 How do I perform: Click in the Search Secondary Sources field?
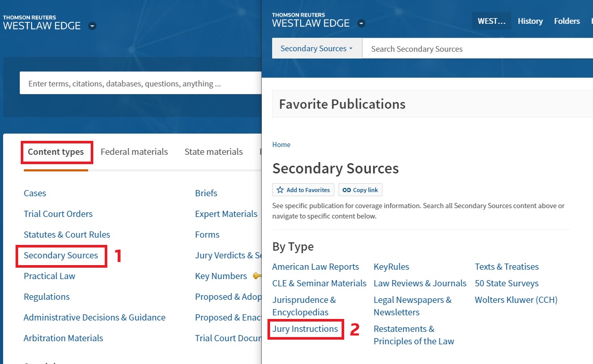(x=467, y=49)
